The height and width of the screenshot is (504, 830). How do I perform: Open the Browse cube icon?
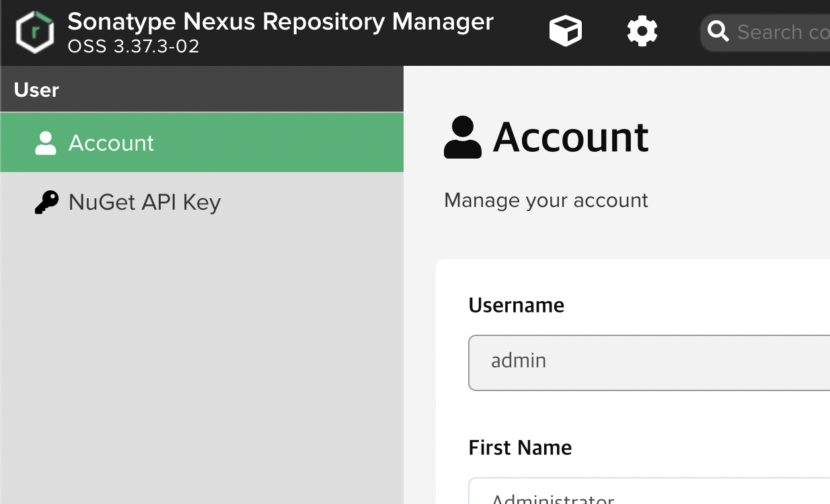(x=565, y=32)
